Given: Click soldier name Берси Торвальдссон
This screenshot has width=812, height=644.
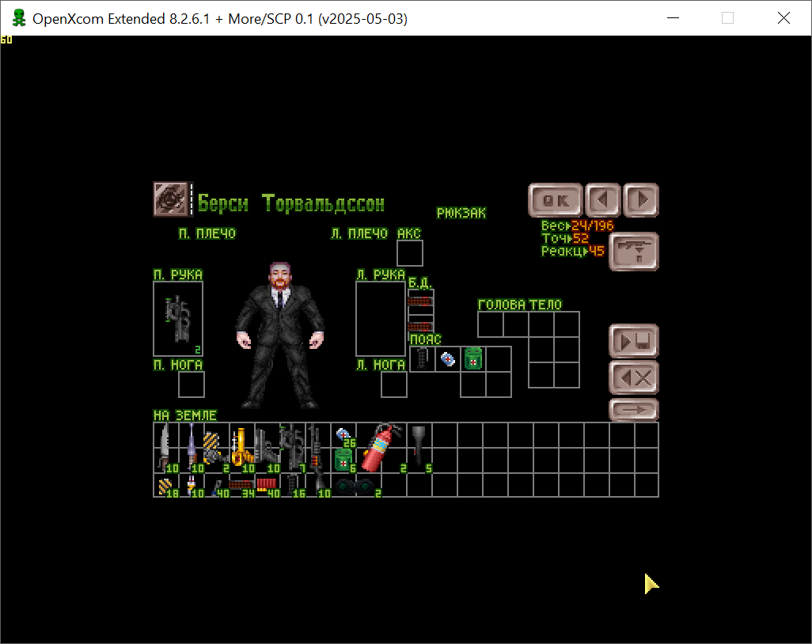Looking at the screenshot, I should pyautogui.click(x=291, y=203).
